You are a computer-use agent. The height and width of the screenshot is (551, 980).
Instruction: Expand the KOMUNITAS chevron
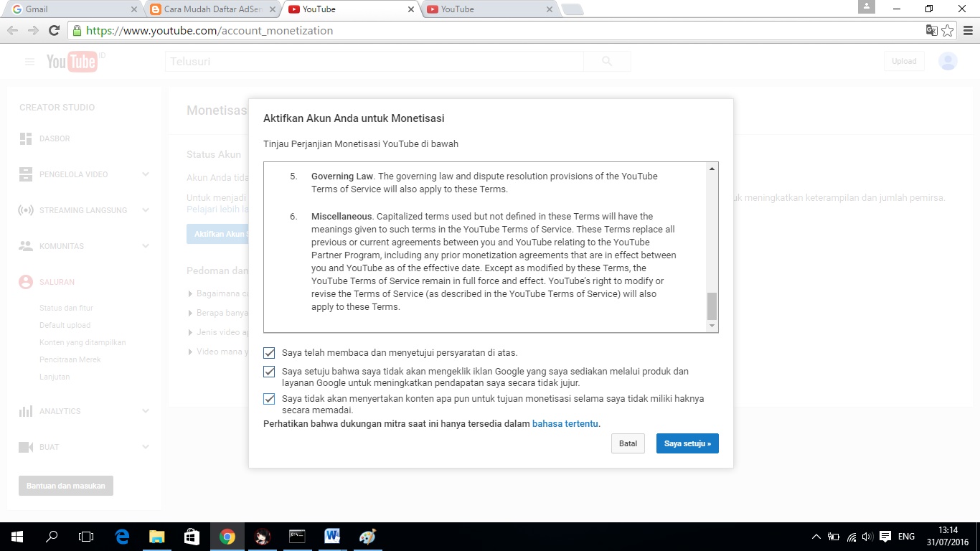pos(146,246)
